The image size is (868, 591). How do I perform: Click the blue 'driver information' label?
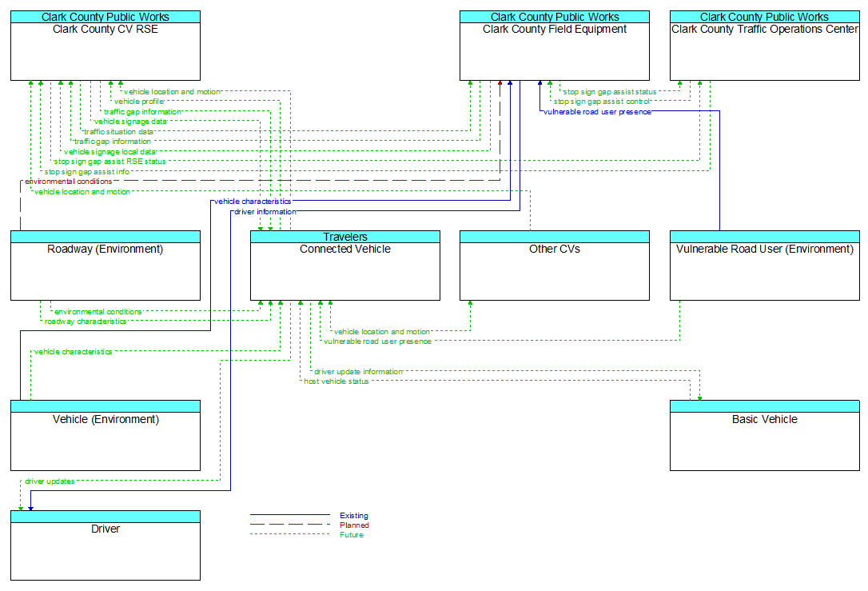265,212
